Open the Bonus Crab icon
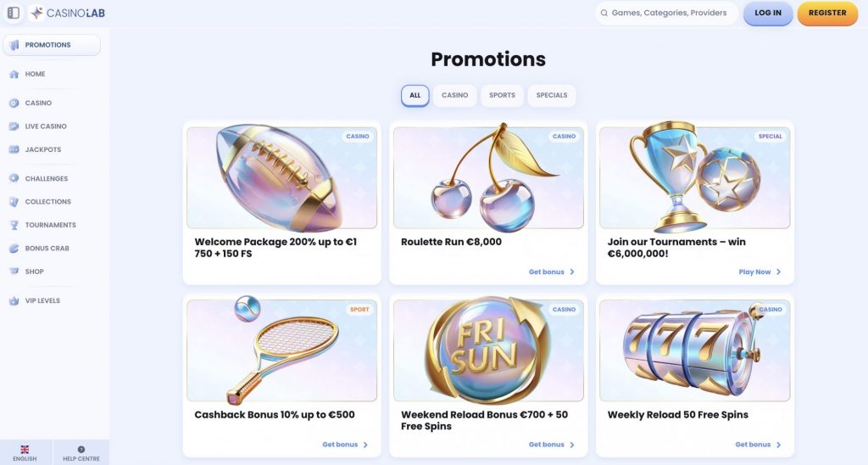868x465 pixels. pos(14,249)
